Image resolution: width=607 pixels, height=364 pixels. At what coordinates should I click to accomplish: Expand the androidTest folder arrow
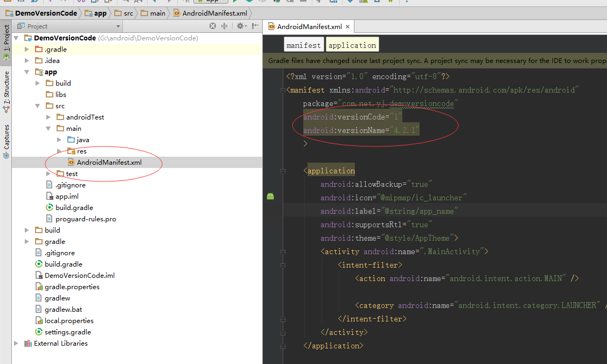(48, 117)
